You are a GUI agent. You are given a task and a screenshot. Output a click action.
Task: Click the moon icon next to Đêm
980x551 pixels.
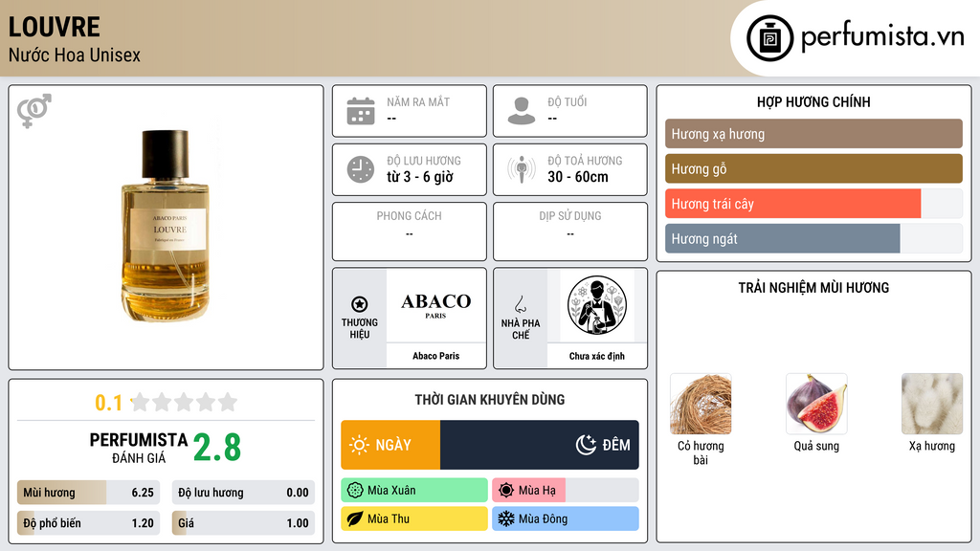coord(587,445)
